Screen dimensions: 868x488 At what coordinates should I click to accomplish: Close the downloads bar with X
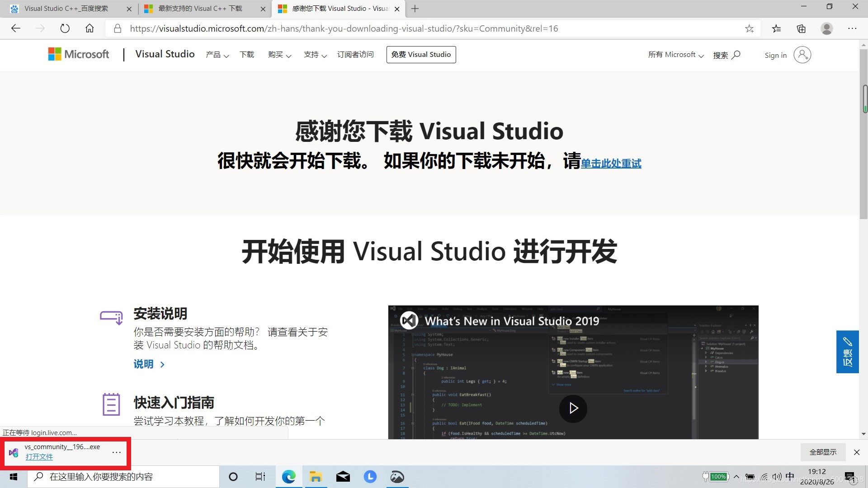click(857, 452)
